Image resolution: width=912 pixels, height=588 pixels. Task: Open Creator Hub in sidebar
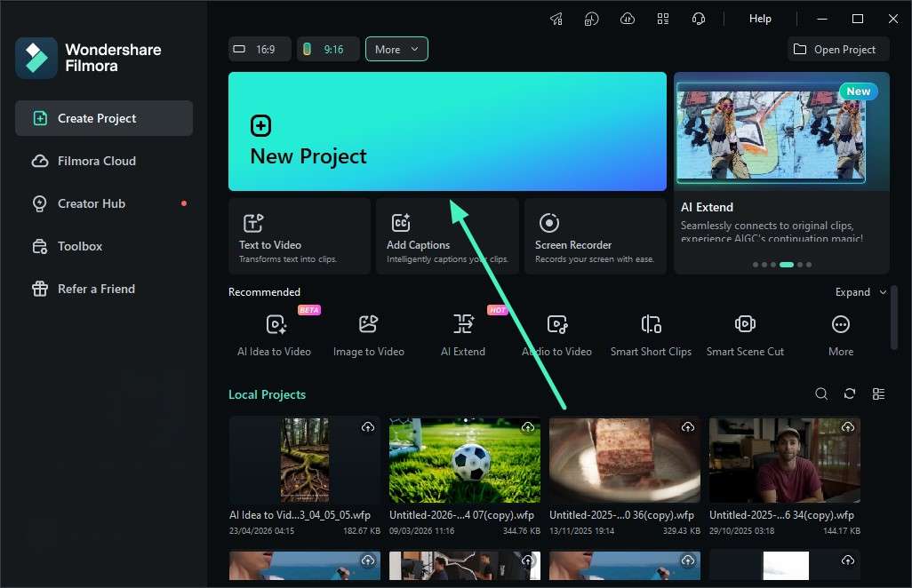pyautogui.click(x=104, y=203)
